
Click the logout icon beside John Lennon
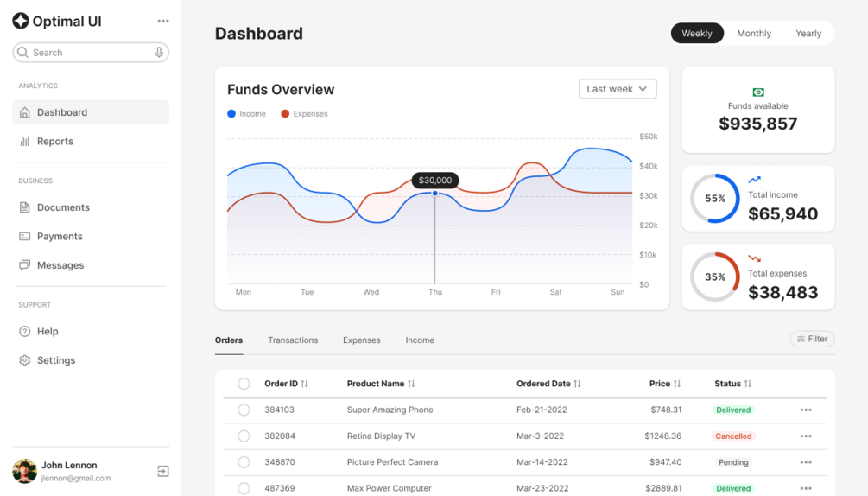coord(162,471)
